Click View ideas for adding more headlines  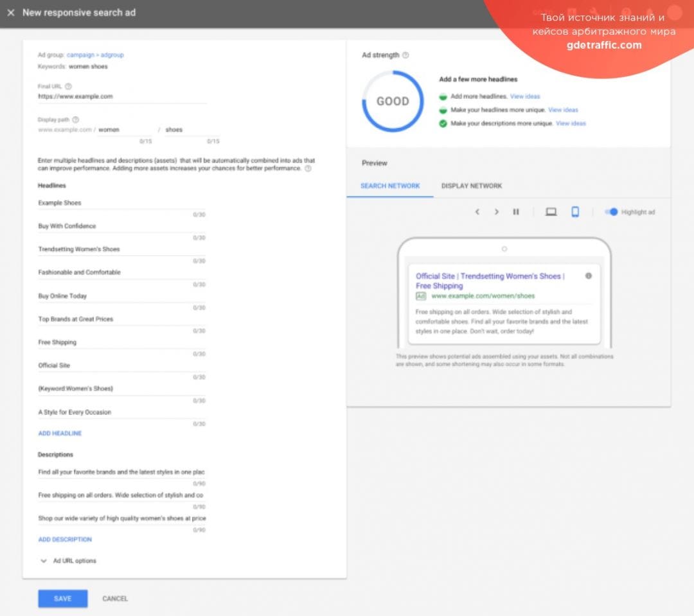pyautogui.click(x=526, y=96)
